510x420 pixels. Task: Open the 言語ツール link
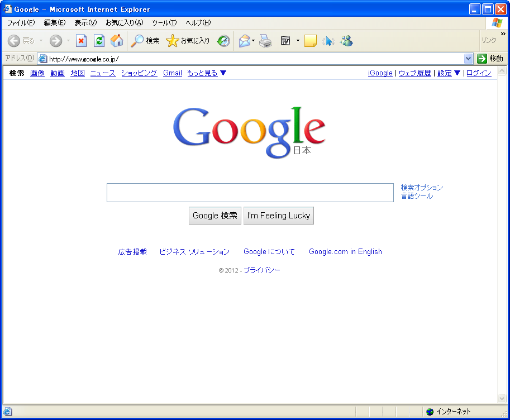(x=417, y=196)
